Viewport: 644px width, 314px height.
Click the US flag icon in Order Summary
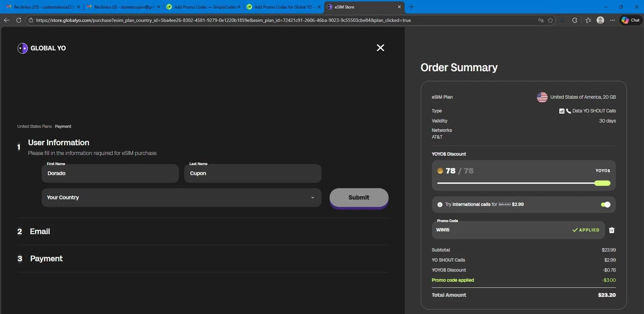[542, 97]
